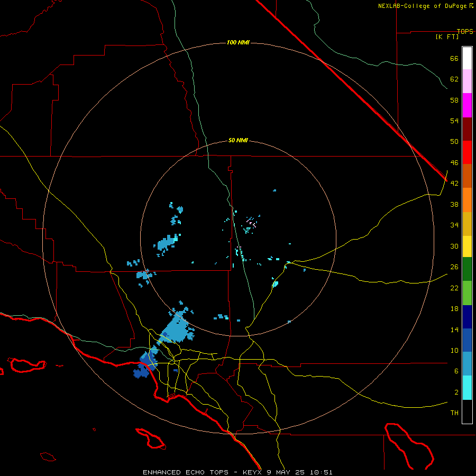Click the 38 value on the scale
Viewport: 476px width, 476px height.
click(454, 205)
